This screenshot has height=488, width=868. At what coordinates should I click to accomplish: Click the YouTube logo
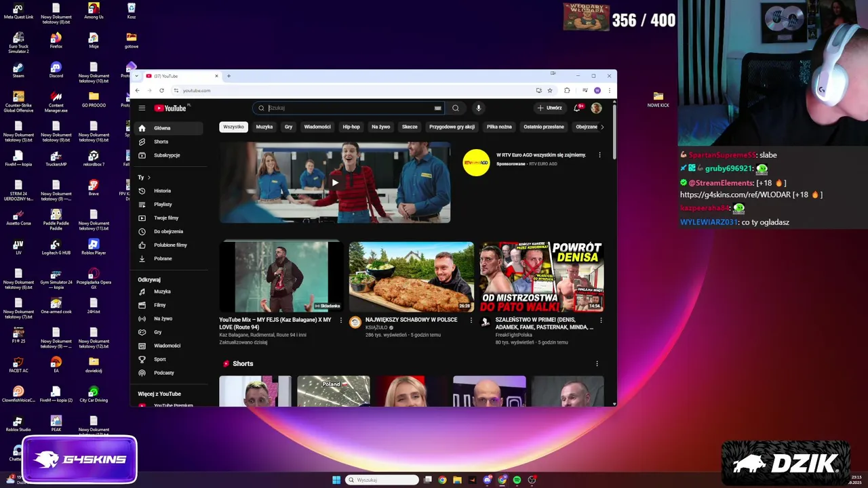(170, 108)
